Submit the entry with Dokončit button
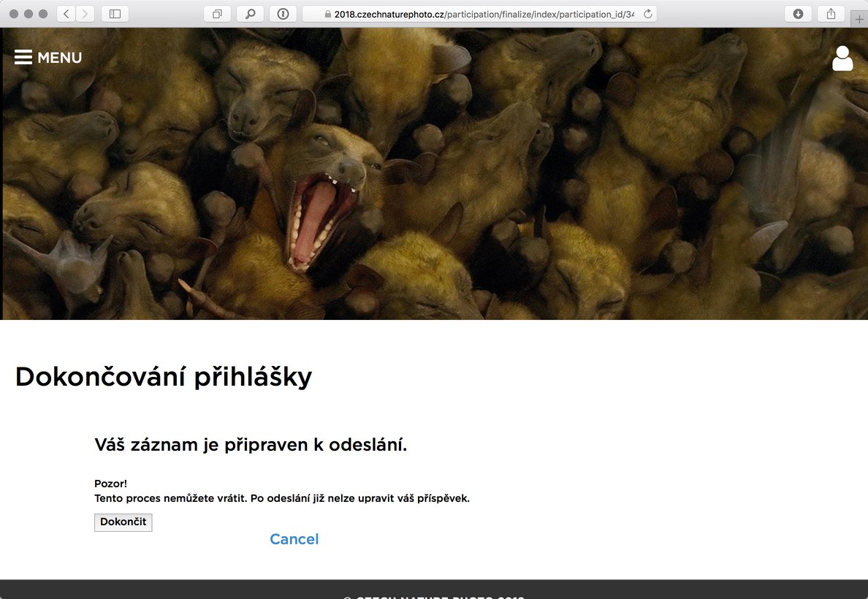Viewport: 868px width, 599px height. pyautogui.click(x=123, y=522)
